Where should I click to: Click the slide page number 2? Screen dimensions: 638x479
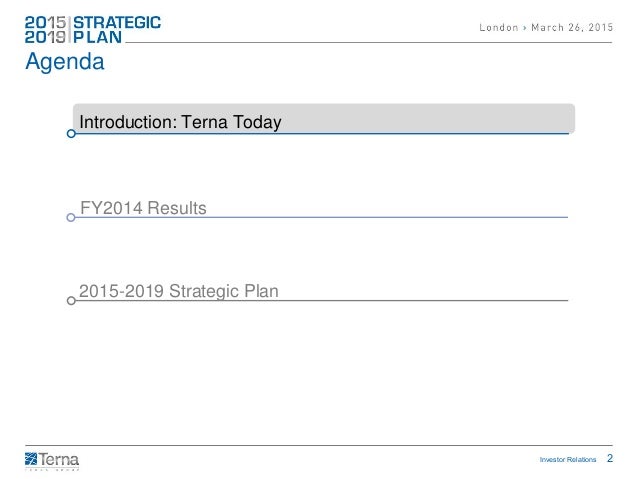(x=610, y=458)
